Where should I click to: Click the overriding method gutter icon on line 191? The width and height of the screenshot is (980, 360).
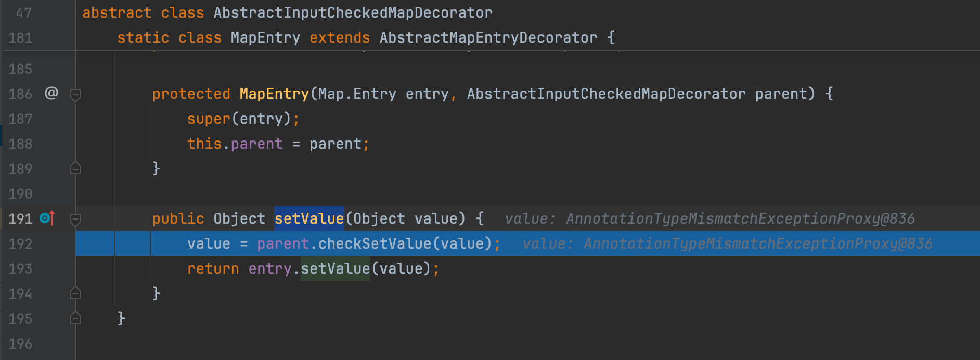47,218
